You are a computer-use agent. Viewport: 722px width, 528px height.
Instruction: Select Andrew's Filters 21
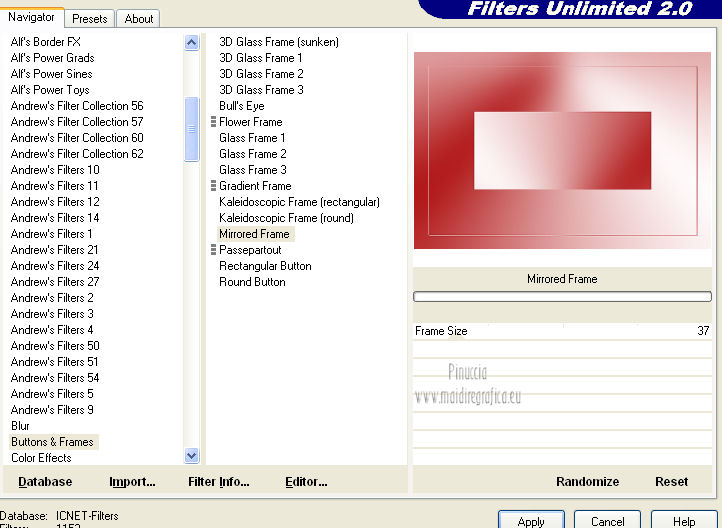pos(54,250)
